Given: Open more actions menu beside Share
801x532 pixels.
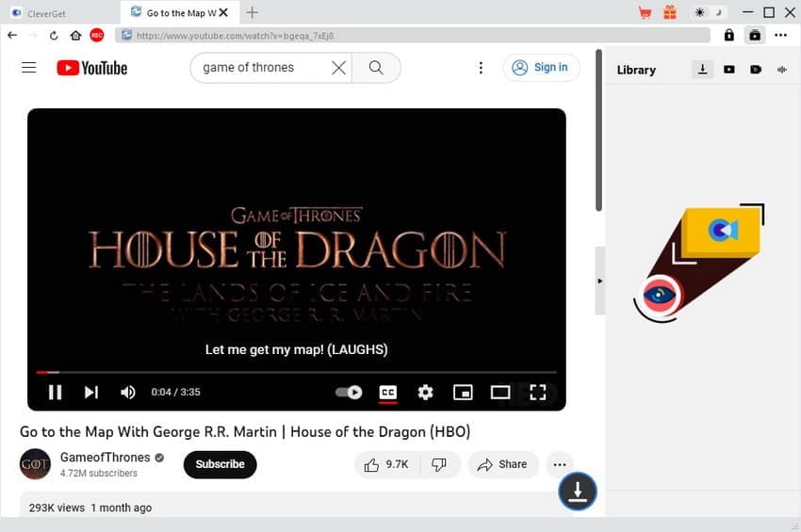Looking at the screenshot, I should [560, 464].
